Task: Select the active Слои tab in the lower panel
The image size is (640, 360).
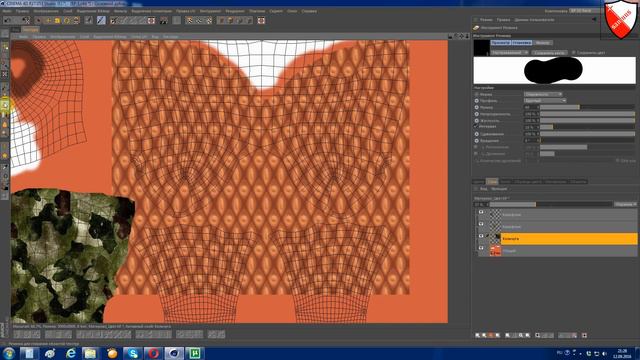Action: point(492,181)
